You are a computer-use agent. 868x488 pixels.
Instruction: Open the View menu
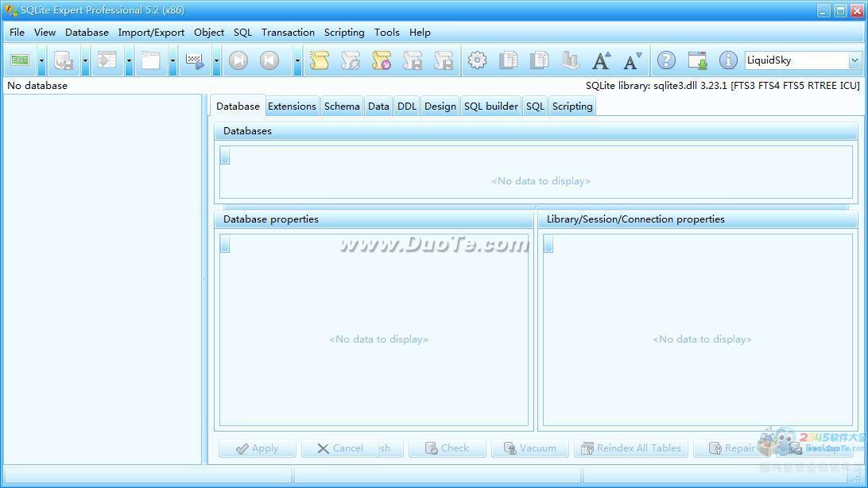pos(45,32)
